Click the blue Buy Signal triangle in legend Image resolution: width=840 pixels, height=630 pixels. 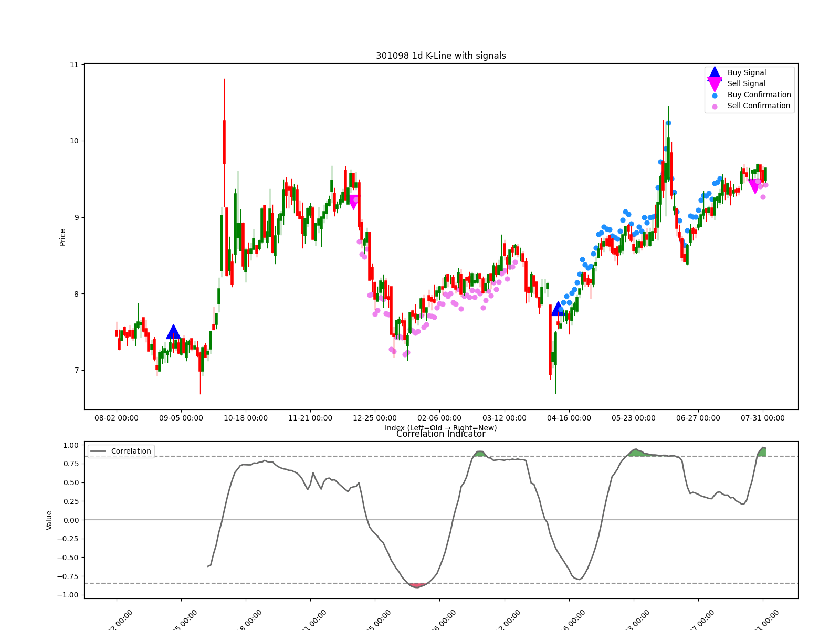coord(715,73)
